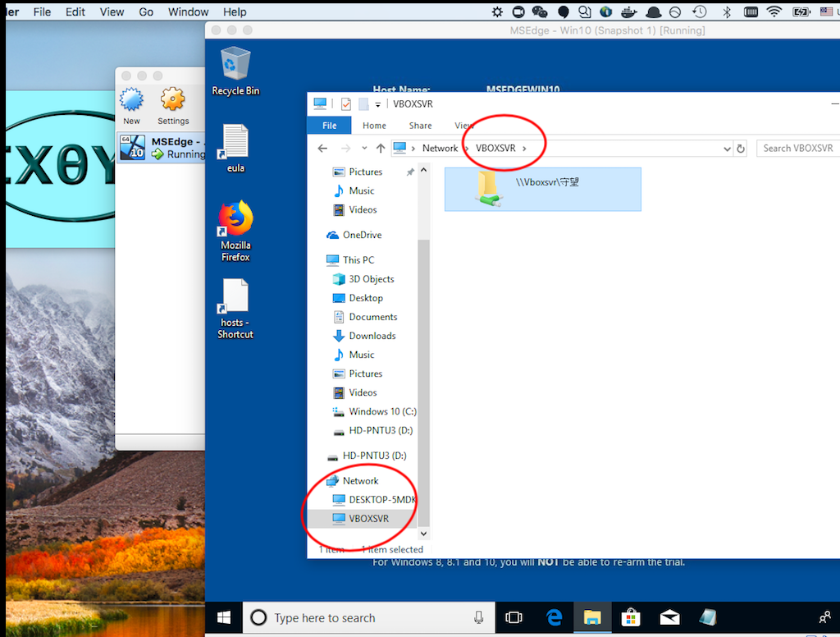Open the recent locations dropdown arrow
The width and height of the screenshot is (840, 637).
(364, 149)
